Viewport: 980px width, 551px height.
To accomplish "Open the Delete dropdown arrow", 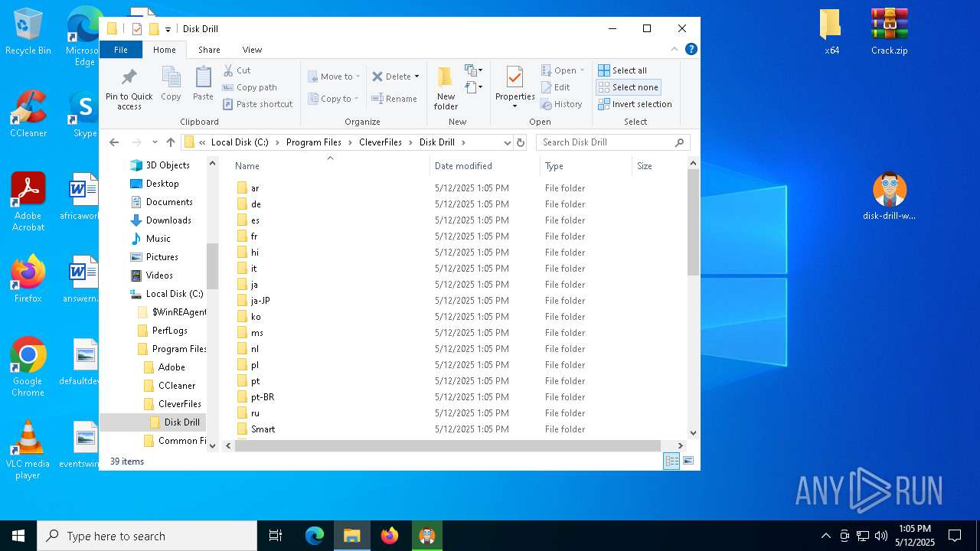I will click(416, 77).
